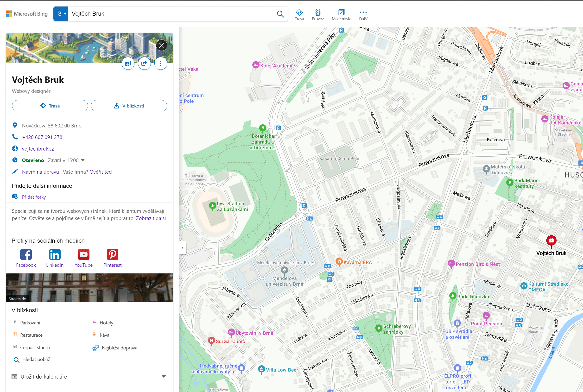
Task: Open the vojtechbruk.cz website link
Action: [x=38, y=149]
